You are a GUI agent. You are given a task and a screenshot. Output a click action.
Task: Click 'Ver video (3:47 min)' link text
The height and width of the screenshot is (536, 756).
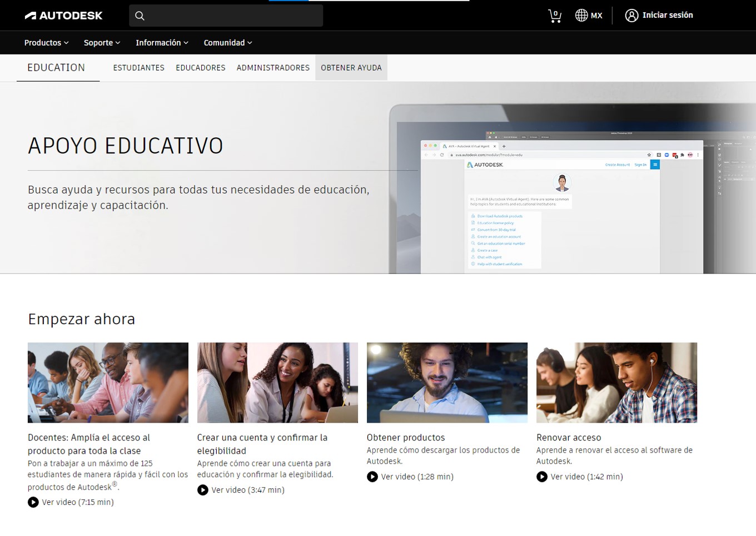point(248,490)
